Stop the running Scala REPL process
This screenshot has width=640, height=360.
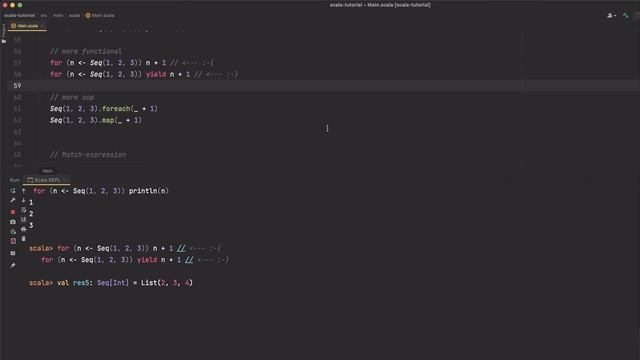tap(13, 212)
